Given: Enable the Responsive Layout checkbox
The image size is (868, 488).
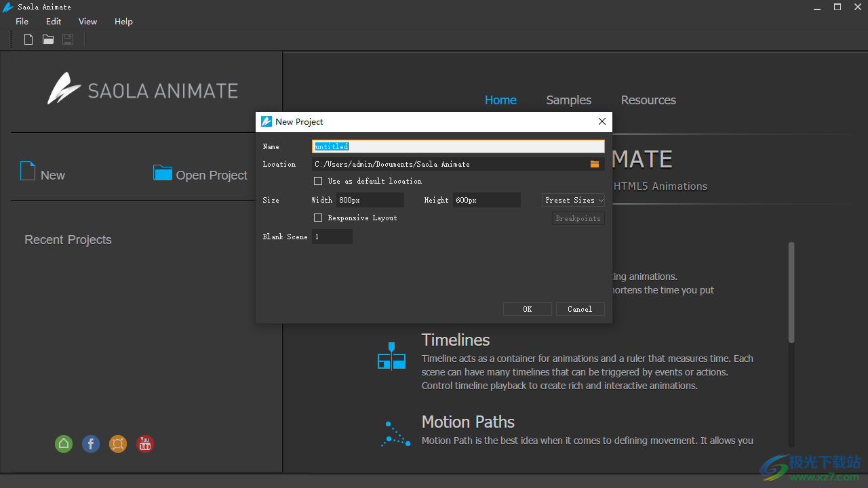Looking at the screenshot, I should tap(318, 218).
